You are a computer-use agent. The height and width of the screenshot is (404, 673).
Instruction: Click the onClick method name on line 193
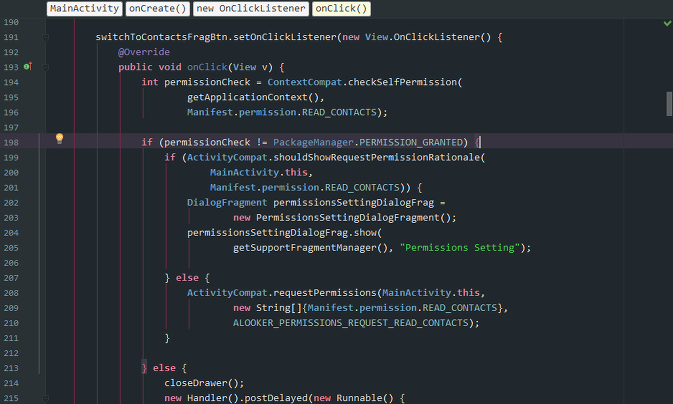[207, 67]
